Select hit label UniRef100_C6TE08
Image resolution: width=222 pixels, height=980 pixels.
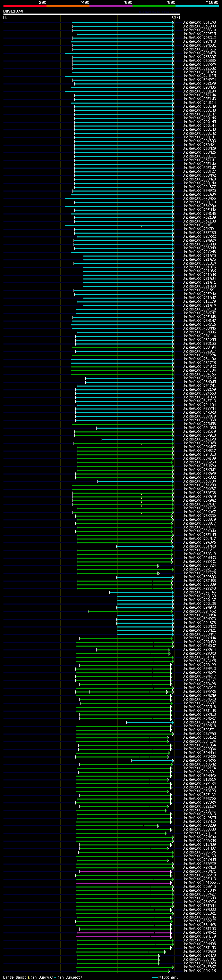point(199,23)
